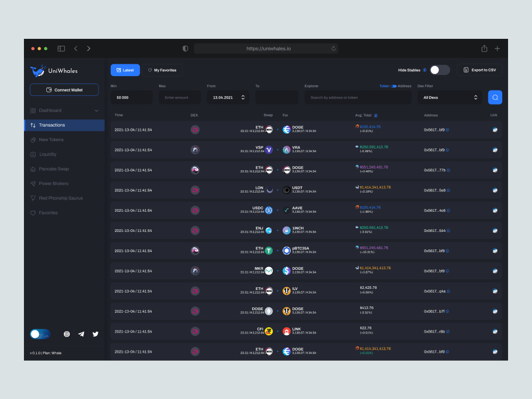Click the browser privacy shield icon
Image resolution: width=532 pixels, height=399 pixels.
(x=185, y=48)
